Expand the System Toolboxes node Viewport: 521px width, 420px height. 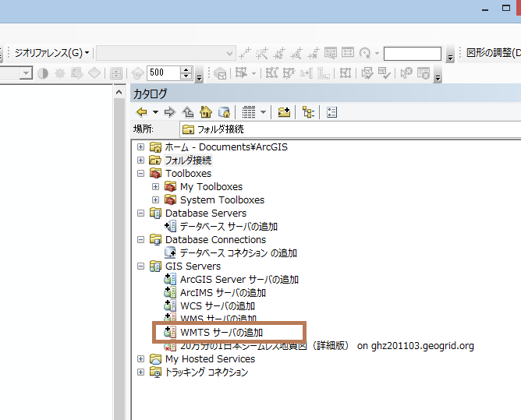(155, 200)
